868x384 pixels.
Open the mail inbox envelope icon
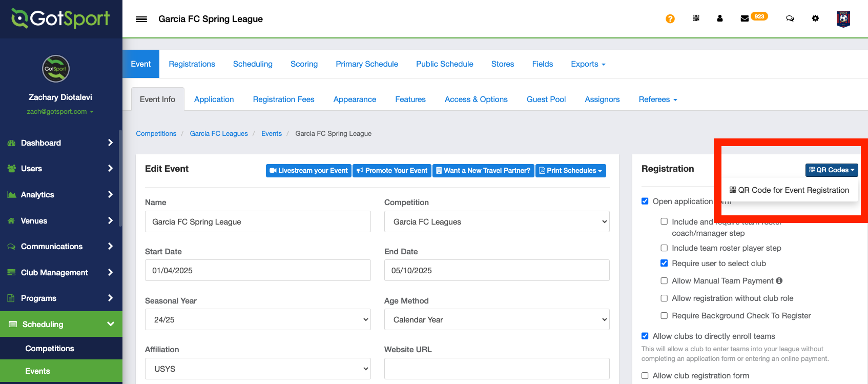click(x=745, y=19)
